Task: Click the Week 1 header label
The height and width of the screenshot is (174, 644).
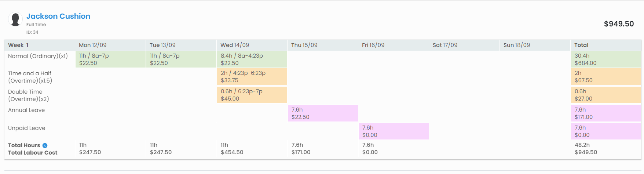Action: click(x=18, y=45)
